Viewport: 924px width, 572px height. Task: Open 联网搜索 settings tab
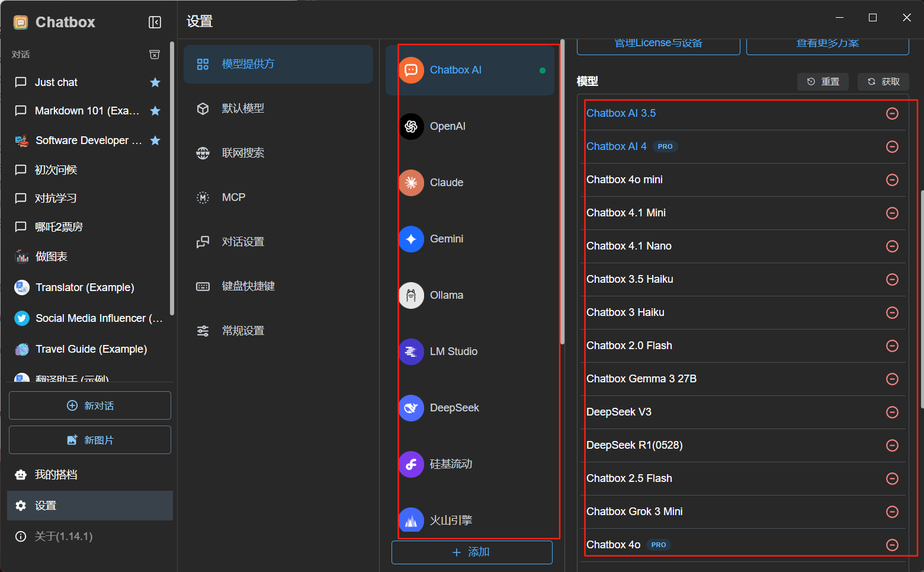[278, 153]
